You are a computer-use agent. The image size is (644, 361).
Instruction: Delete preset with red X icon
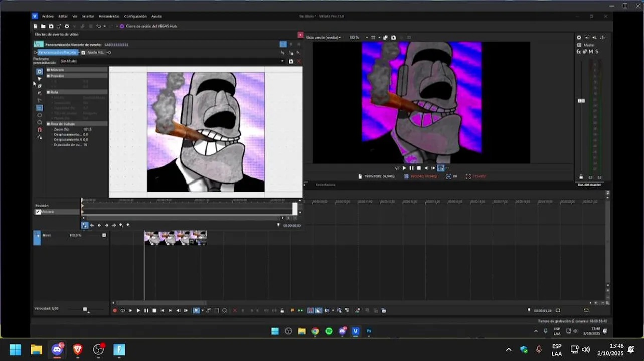(299, 61)
